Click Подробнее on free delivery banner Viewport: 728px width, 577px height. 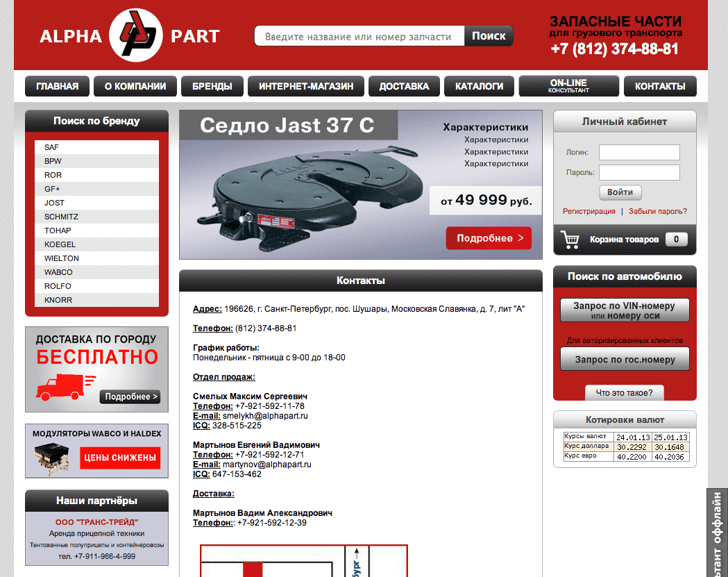point(130,396)
